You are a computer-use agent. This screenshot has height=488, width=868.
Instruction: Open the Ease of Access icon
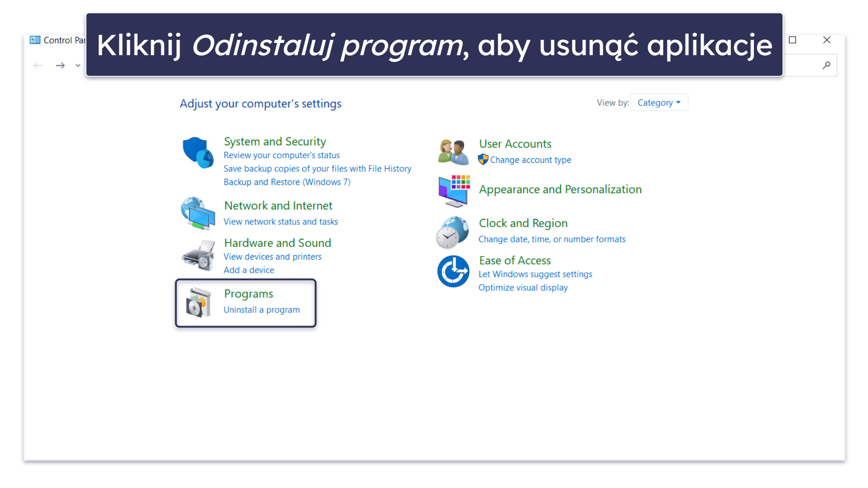click(x=453, y=271)
